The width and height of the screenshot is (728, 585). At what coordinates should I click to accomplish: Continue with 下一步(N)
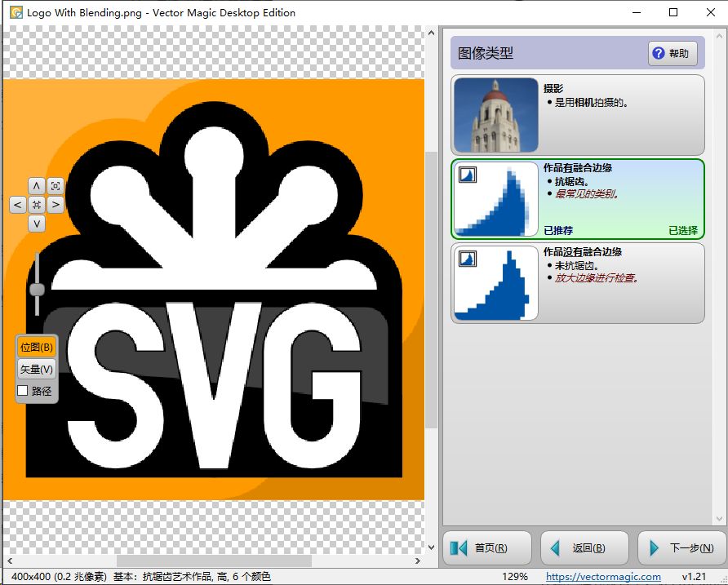(682, 547)
